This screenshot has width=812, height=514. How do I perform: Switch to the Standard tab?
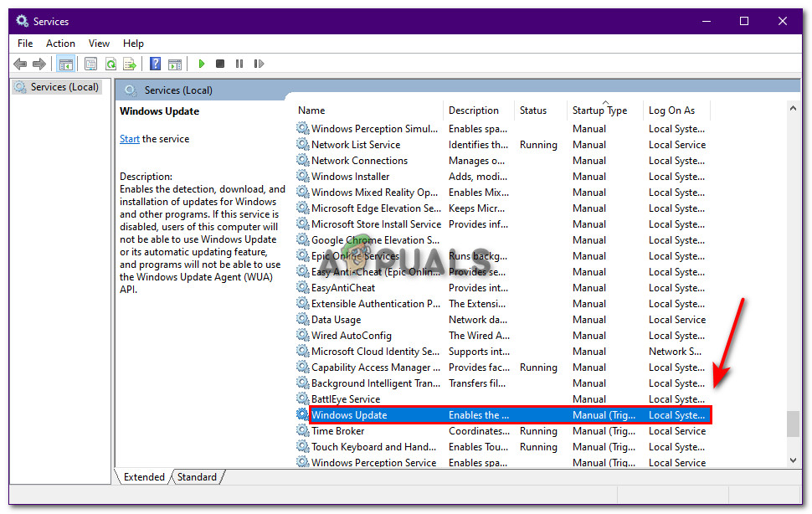pyautogui.click(x=197, y=476)
